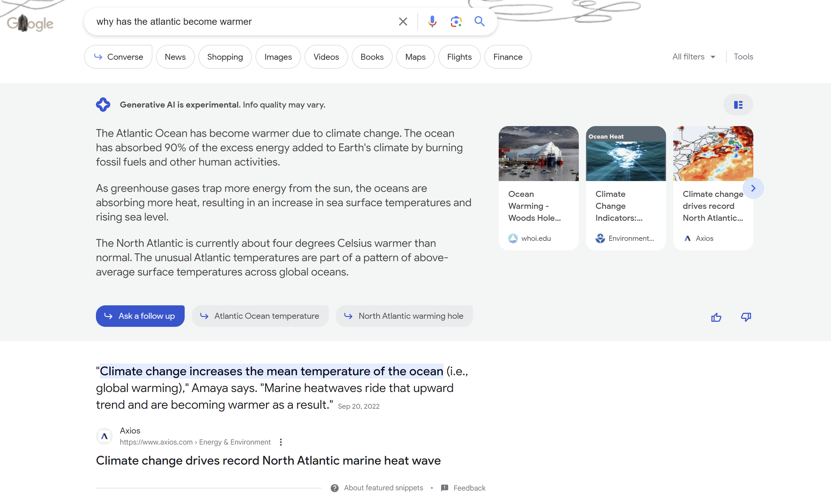The width and height of the screenshot is (831, 504).
Task: Switch to the News tab
Action: [x=175, y=57]
